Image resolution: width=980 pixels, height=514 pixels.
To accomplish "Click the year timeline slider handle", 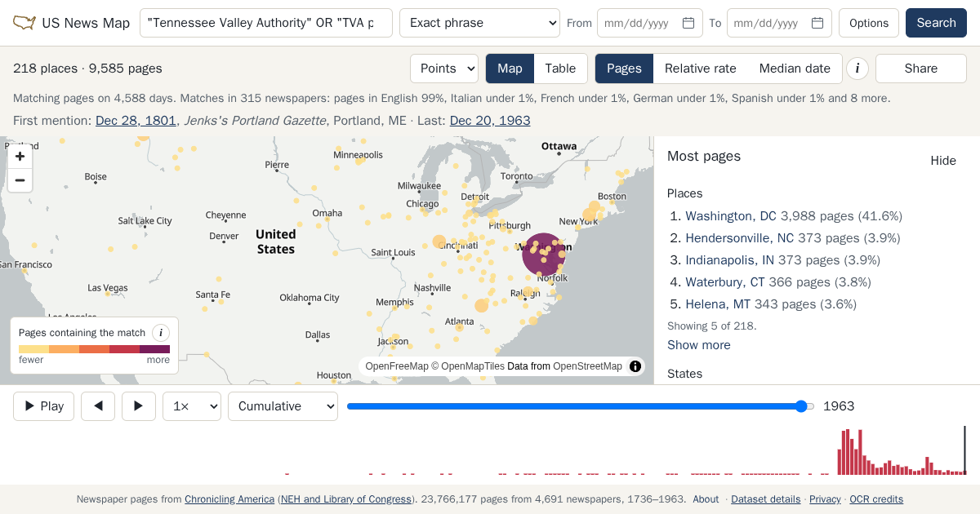I will (x=801, y=406).
